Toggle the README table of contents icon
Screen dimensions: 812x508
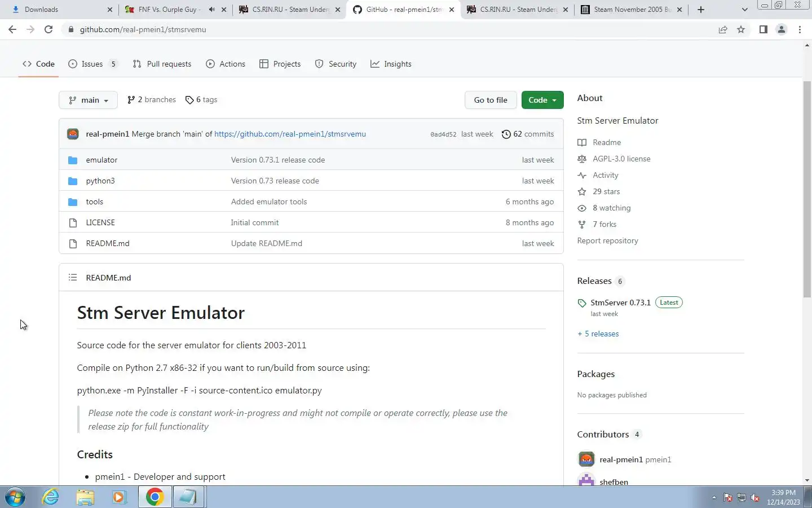point(73,277)
